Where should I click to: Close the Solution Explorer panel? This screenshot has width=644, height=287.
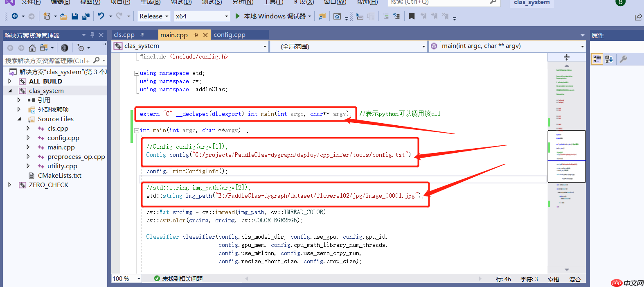click(x=101, y=35)
